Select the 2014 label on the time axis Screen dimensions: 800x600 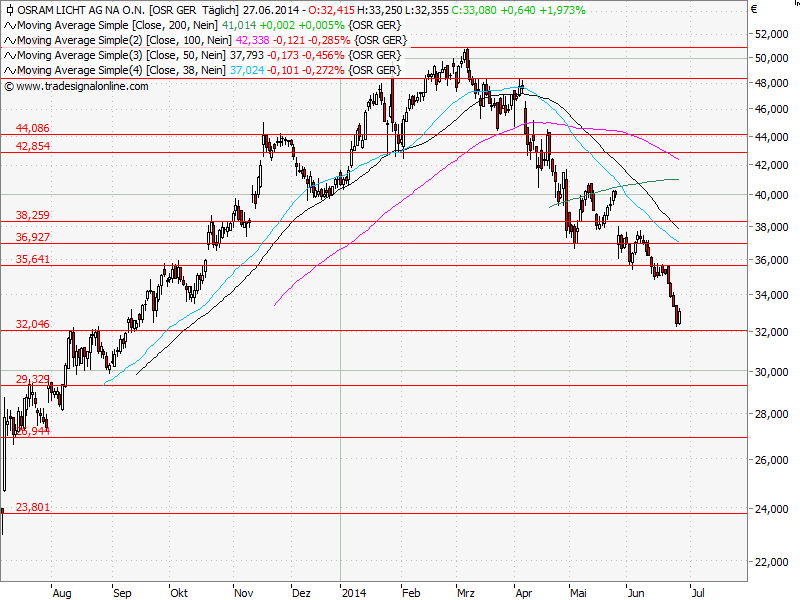tap(355, 592)
